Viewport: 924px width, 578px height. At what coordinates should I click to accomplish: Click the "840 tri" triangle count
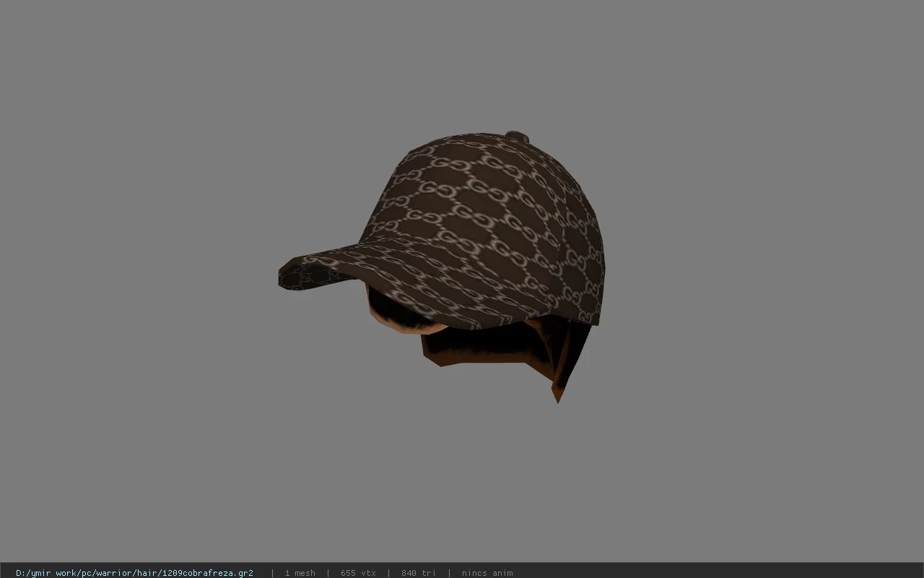point(419,573)
